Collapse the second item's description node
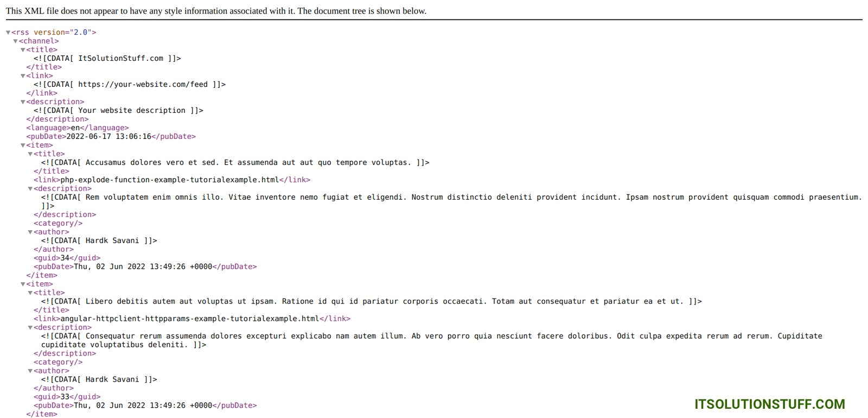The height and width of the screenshot is (418, 868). (x=30, y=328)
